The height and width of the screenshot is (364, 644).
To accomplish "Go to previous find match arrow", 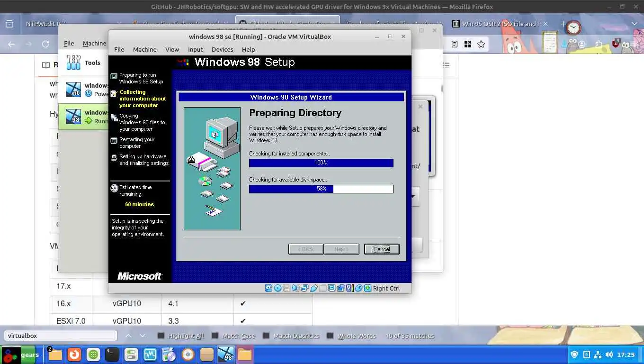I will [x=128, y=336].
